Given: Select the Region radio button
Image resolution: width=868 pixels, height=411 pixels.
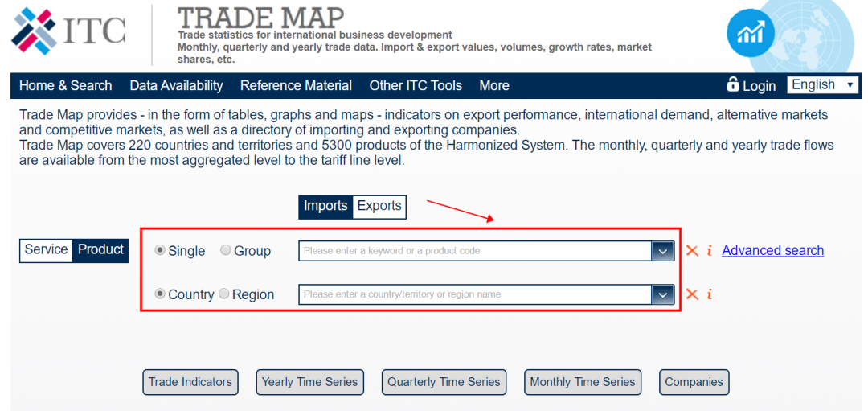Looking at the screenshot, I should [x=223, y=294].
